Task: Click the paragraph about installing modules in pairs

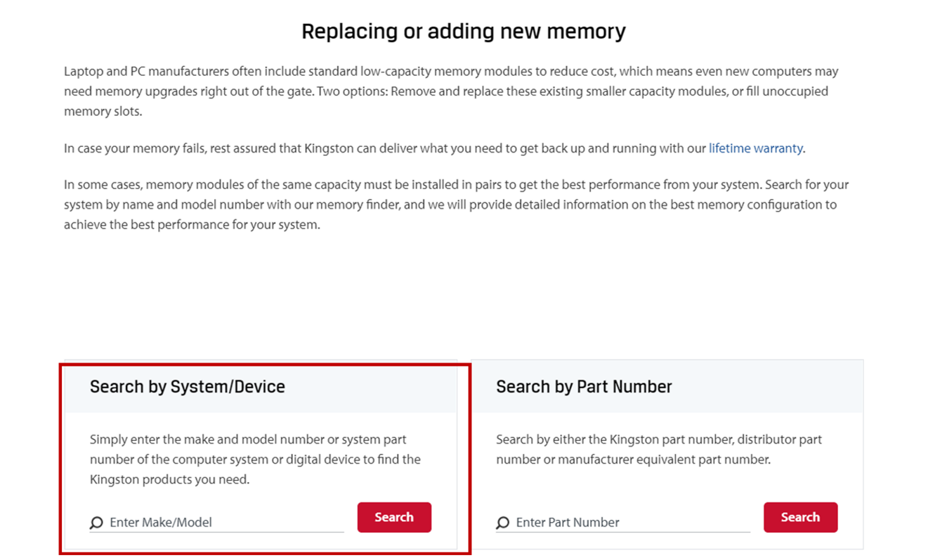Action: pyautogui.click(x=456, y=205)
